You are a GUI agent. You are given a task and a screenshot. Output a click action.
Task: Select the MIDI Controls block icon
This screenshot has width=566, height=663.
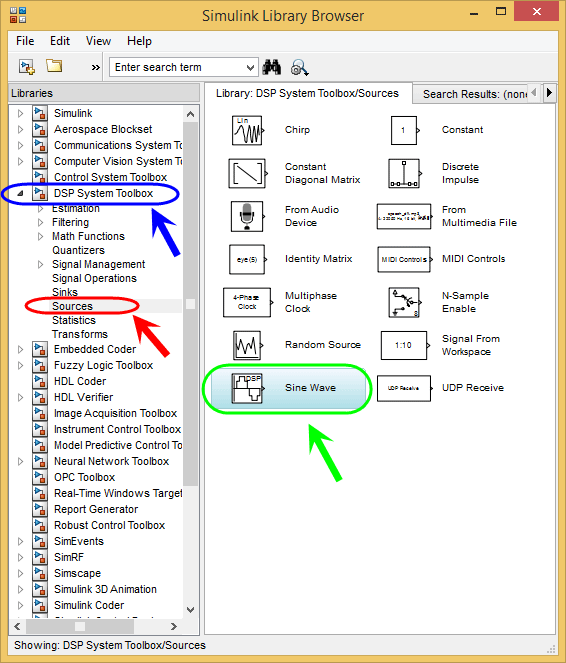point(405,259)
